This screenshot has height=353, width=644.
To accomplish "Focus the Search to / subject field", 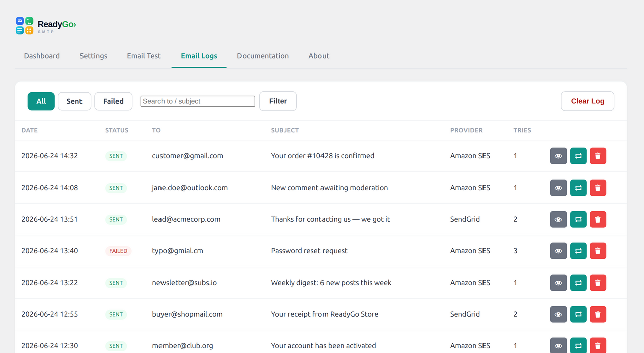I will [x=198, y=101].
